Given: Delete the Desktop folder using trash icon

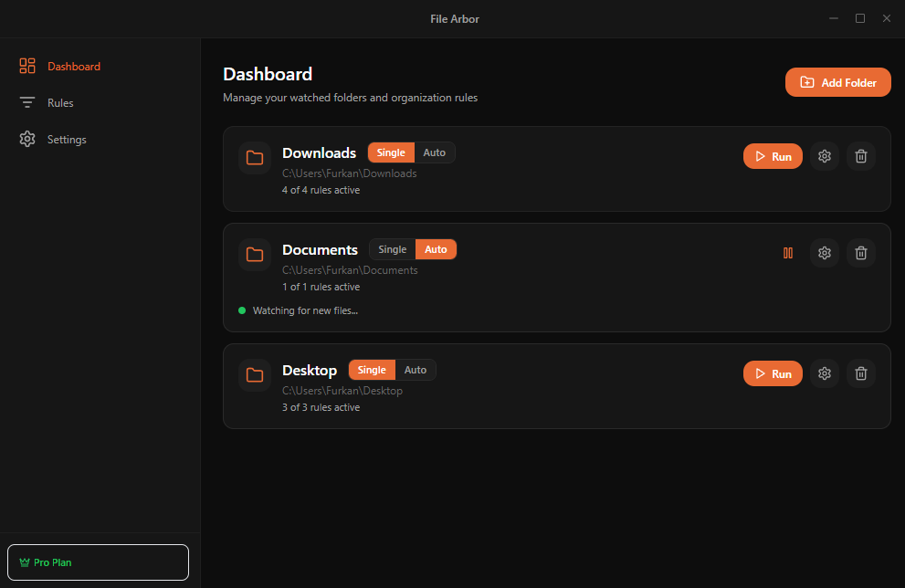Looking at the screenshot, I should [860, 373].
